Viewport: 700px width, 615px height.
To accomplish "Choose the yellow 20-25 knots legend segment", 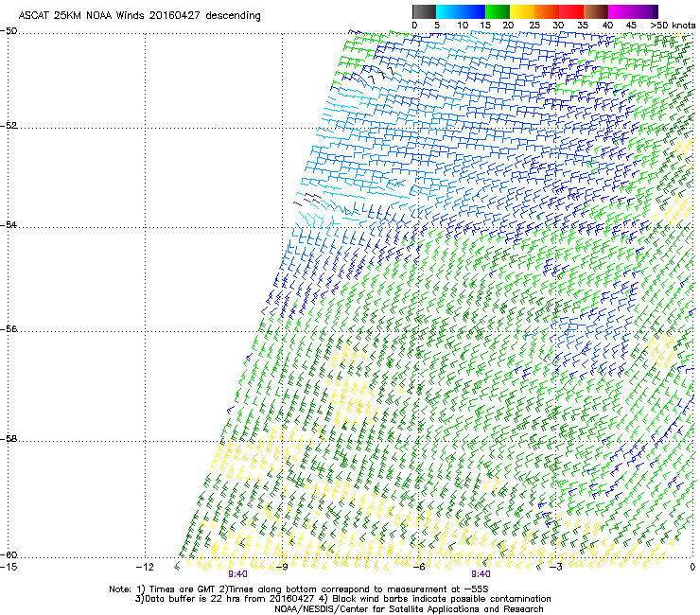I will point(522,11).
